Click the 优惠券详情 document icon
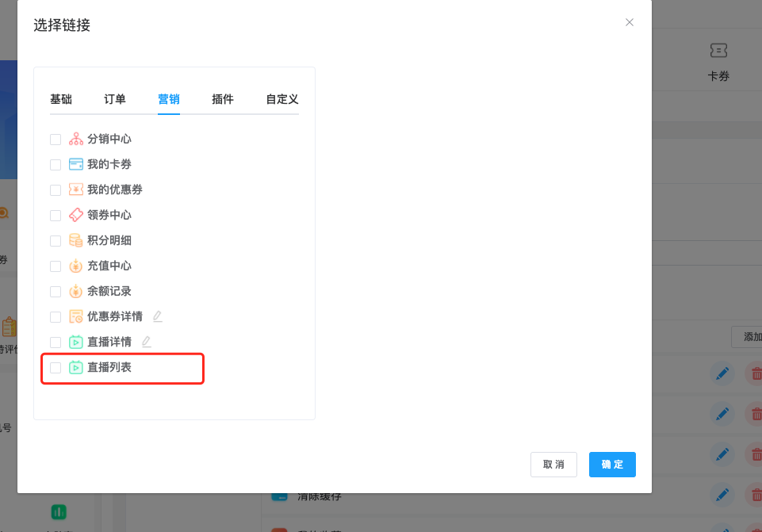Image resolution: width=762 pixels, height=532 pixels. (76, 316)
